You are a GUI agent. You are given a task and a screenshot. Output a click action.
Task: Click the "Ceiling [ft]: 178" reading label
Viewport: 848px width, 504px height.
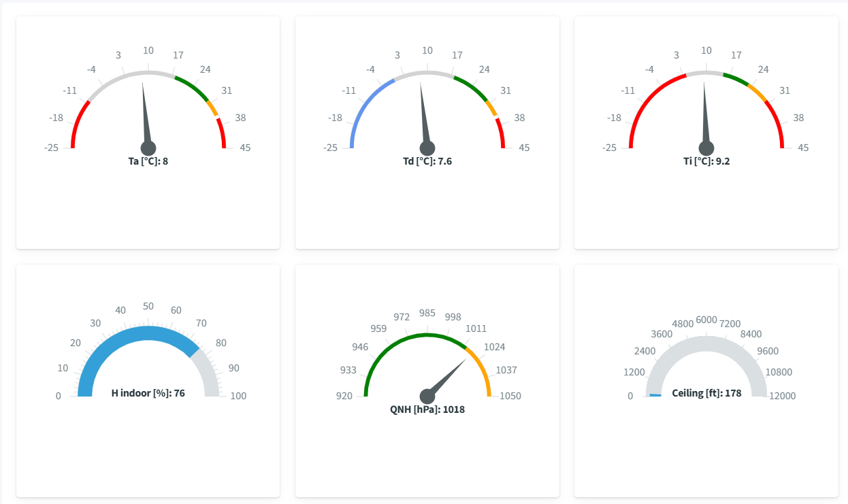(x=706, y=393)
